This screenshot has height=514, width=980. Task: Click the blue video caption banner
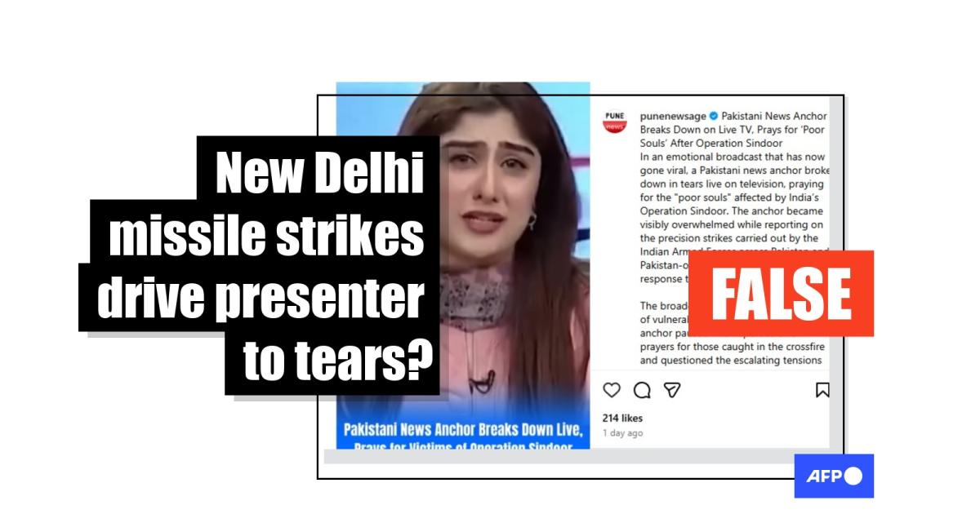click(x=463, y=436)
